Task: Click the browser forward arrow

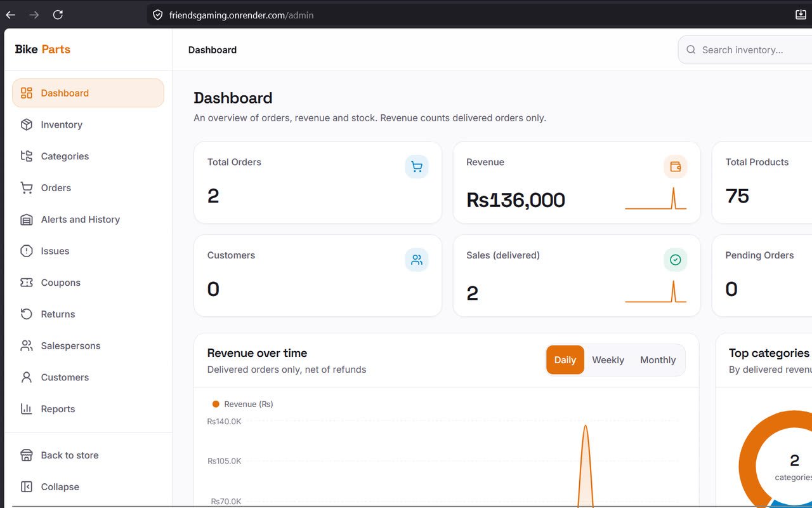Action: pos(34,15)
